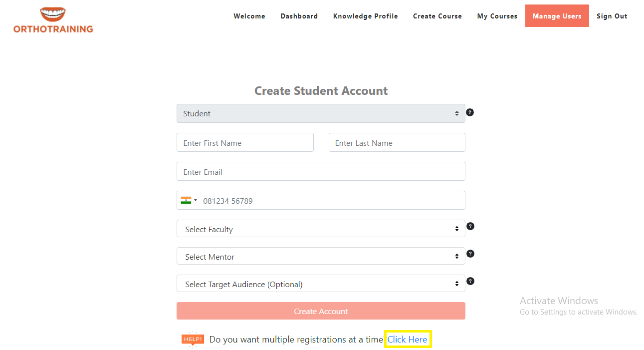644x350 pixels.
Task: Click the orange HELP! badge icon
Action: pyautogui.click(x=193, y=340)
